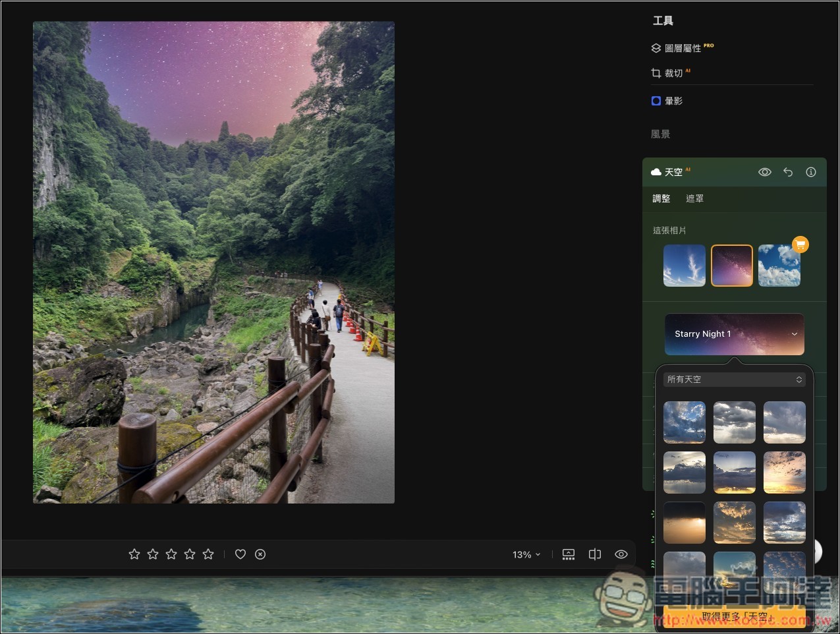Open the Vignette (暈影) tool
Viewport: 840px width, 634px height.
point(667,101)
